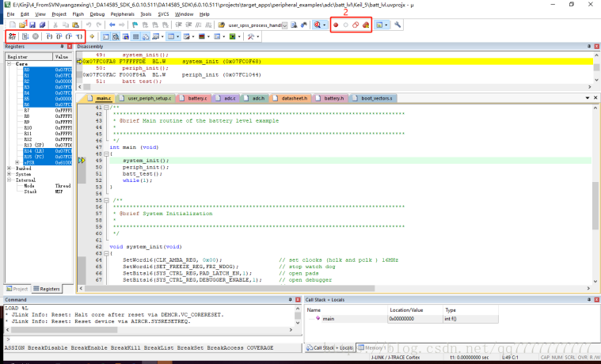Switch to the user_periph_setup.c tab
Image resolution: width=601 pixels, height=364 pixels.
point(146,98)
